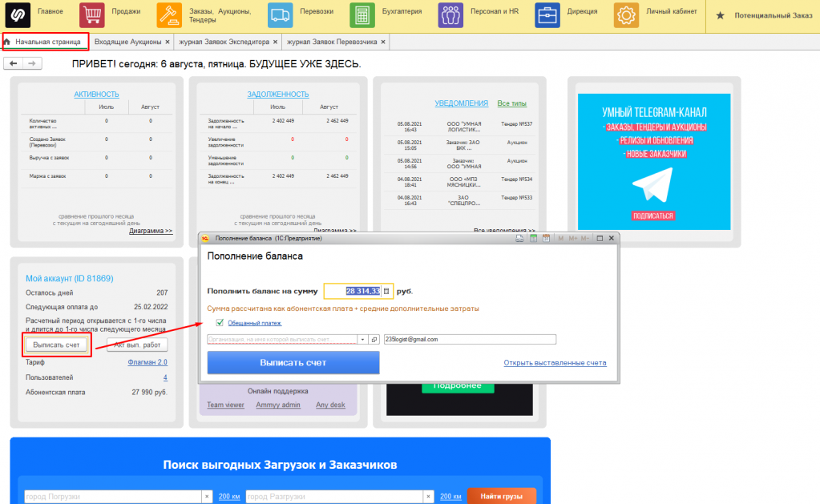820x504 pixels.
Task: Click the город Разгрузки input field
Action: click(x=334, y=497)
